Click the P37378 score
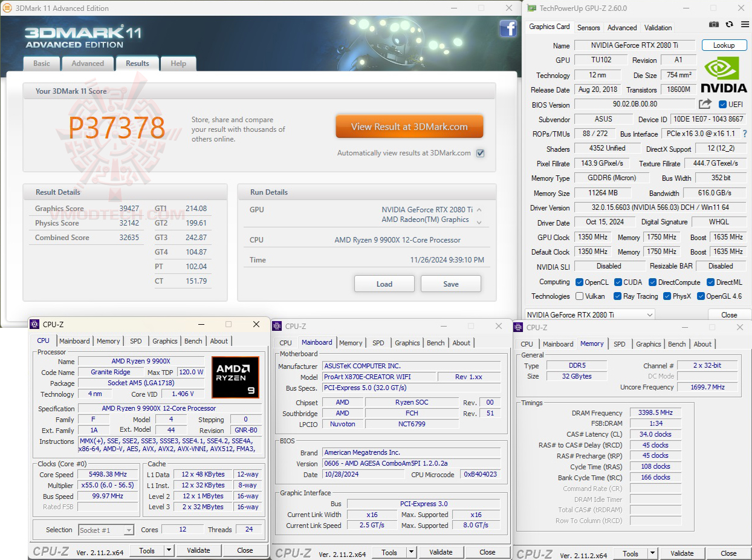752x560 pixels. click(x=117, y=128)
